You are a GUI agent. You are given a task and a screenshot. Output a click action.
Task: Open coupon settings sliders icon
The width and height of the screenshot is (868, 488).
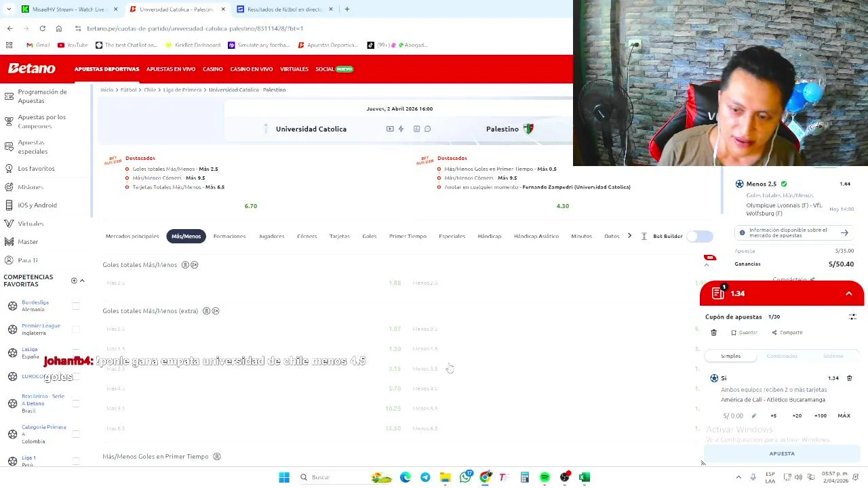[x=852, y=317]
